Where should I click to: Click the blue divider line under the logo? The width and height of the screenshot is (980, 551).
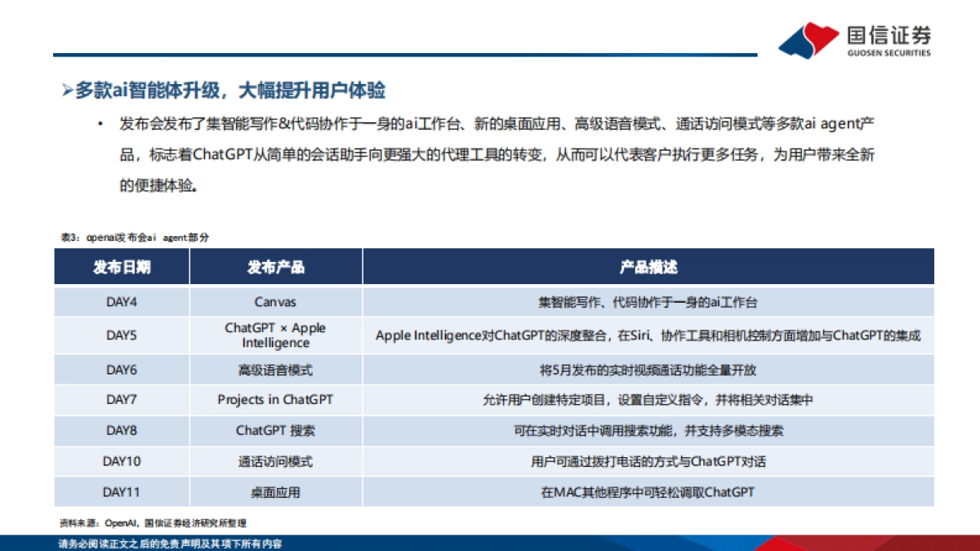coord(490,55)
